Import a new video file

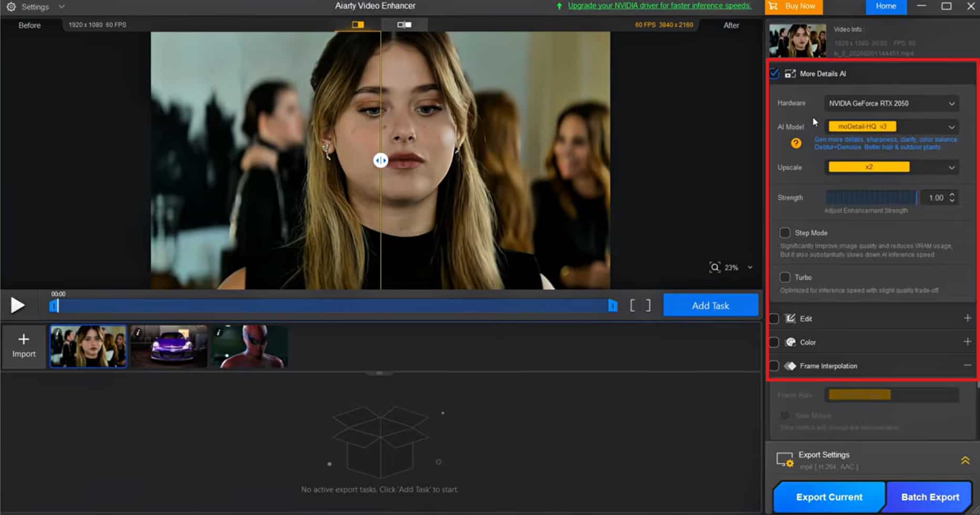pos(24,346)
